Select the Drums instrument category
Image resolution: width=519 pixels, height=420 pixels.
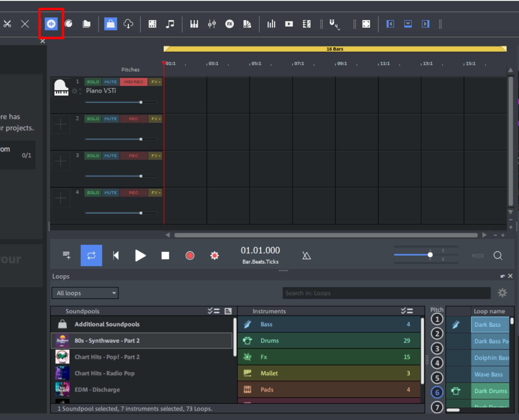[270, 340]
